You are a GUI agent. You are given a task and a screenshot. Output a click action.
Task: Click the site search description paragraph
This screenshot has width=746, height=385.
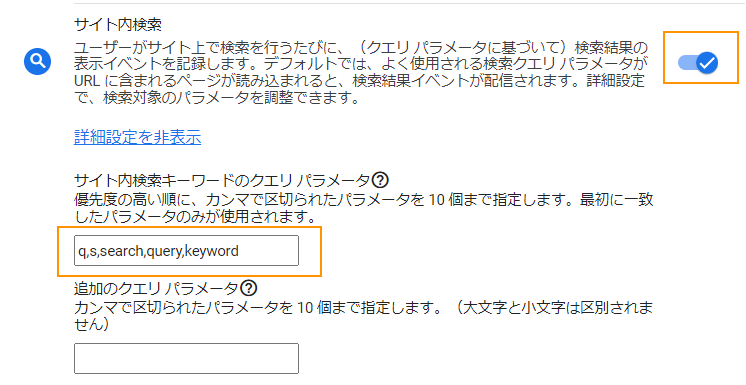(x=361, y=73)
